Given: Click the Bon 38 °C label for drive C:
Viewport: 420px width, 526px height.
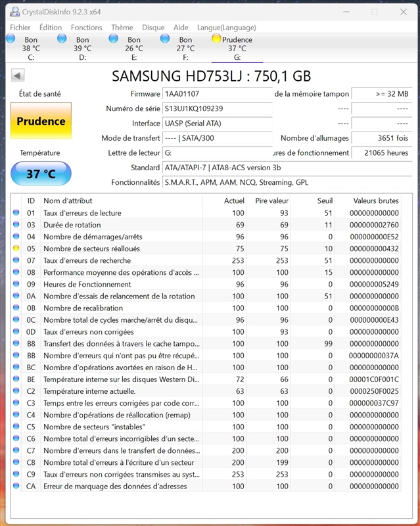Looking at the screenshot, I should click(31, 44).
